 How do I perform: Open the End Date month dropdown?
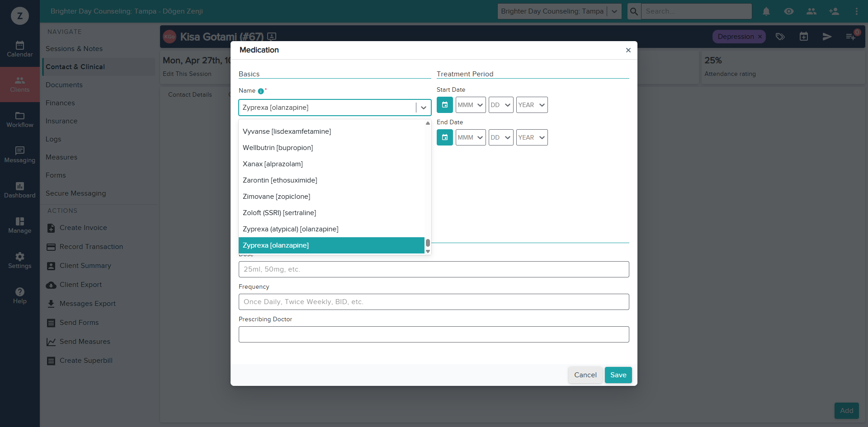471,137
